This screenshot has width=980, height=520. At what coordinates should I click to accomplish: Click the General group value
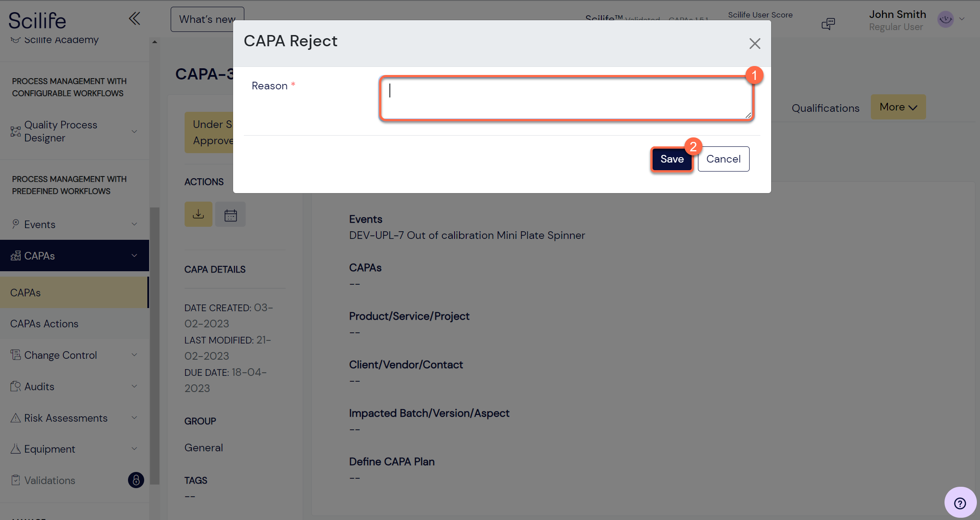point(203,448)
